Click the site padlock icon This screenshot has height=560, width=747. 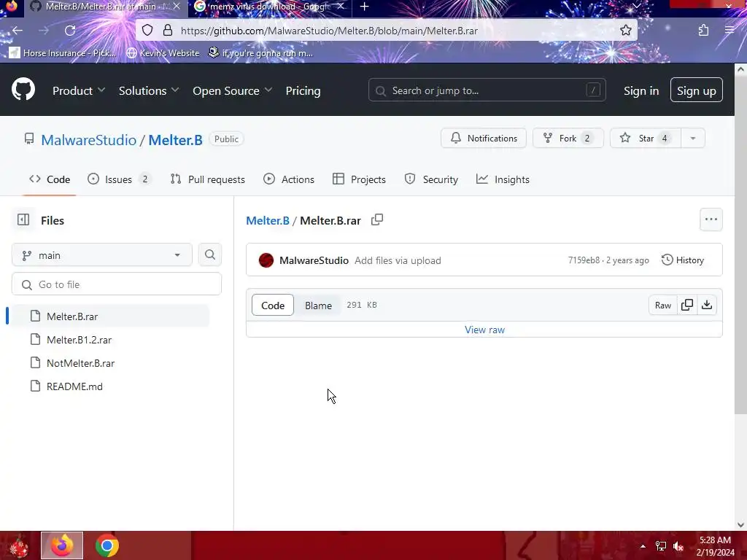tap(167, 31)
